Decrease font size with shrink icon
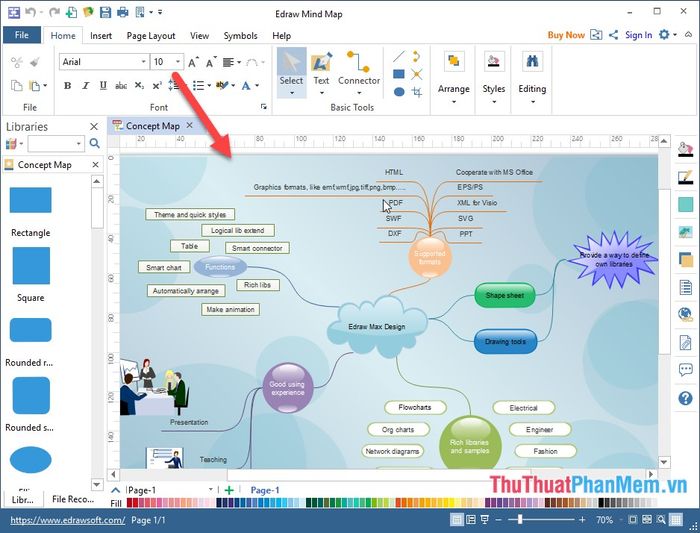This screenshot has height=533, width=700. click(x=211, y=62)
